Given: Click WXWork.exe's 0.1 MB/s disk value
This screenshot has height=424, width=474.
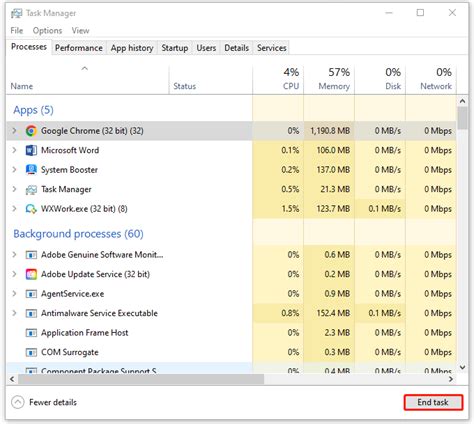Looking at the screenshot, I should click(x=385, y=209).
